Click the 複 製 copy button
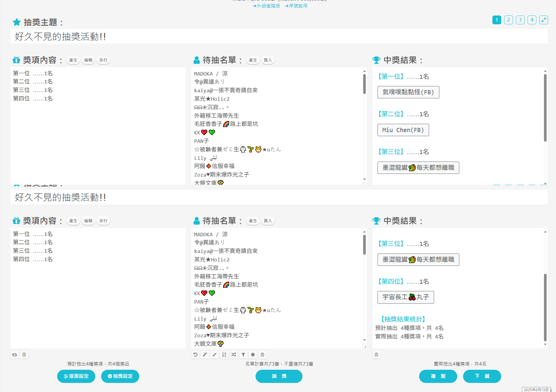The image size is (556, 392). tap(438, 376)
